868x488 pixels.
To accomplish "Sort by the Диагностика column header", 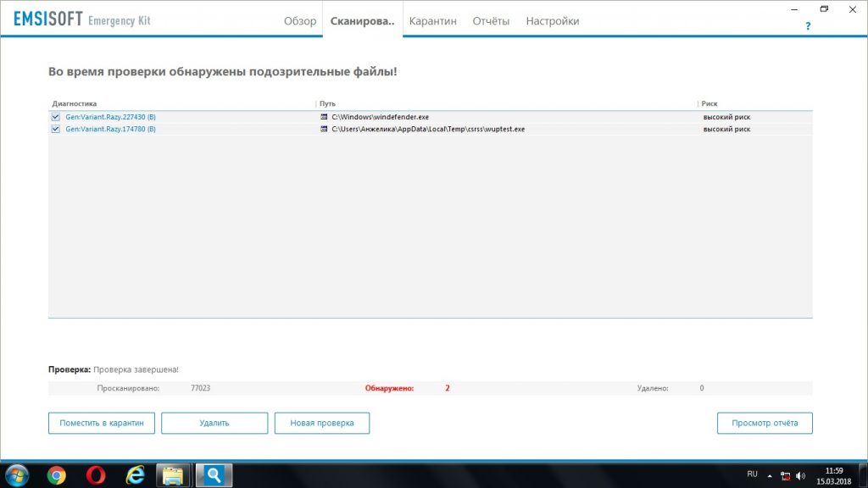I will point(75,103).
